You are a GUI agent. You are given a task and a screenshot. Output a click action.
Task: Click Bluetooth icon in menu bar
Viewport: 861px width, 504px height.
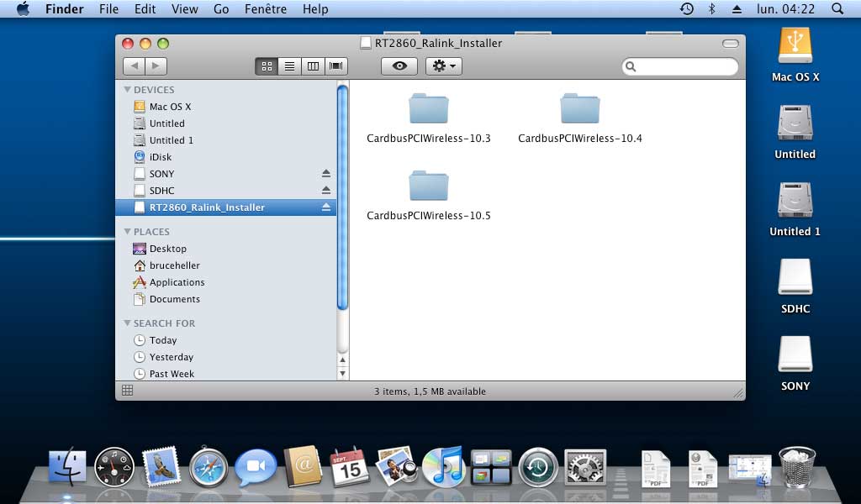pyautogui.click(x=712, y=8)
